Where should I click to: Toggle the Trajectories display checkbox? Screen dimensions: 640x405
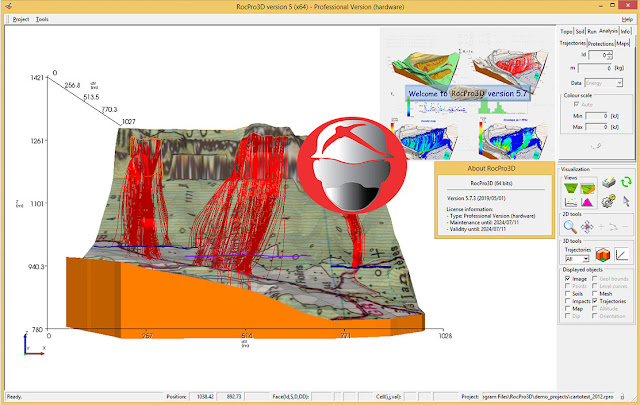click(x=595, y=301)
